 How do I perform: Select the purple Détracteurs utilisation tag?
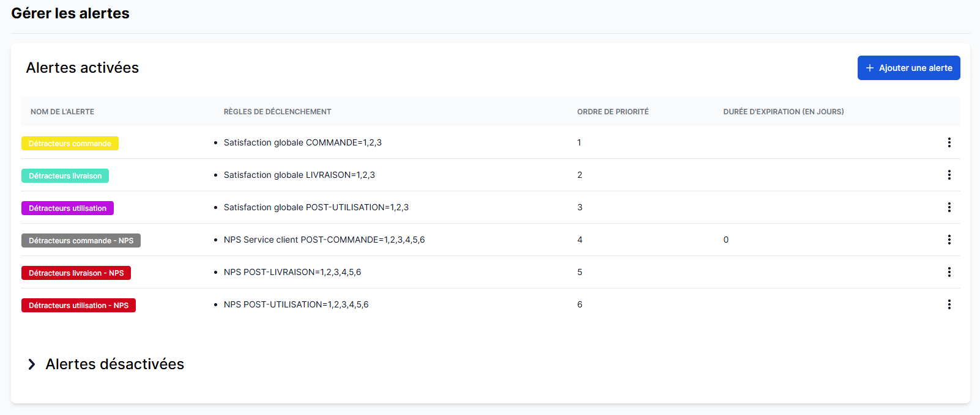coord(67,208)
